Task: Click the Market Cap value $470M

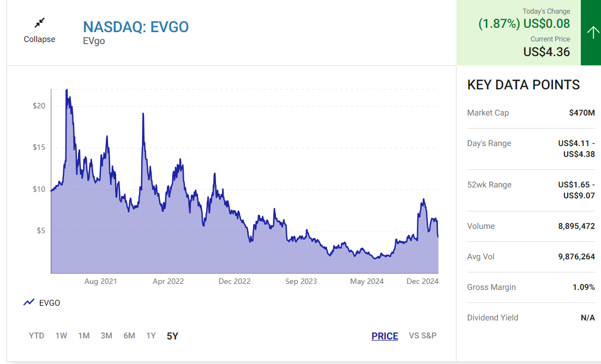Action: pos(582,113)
